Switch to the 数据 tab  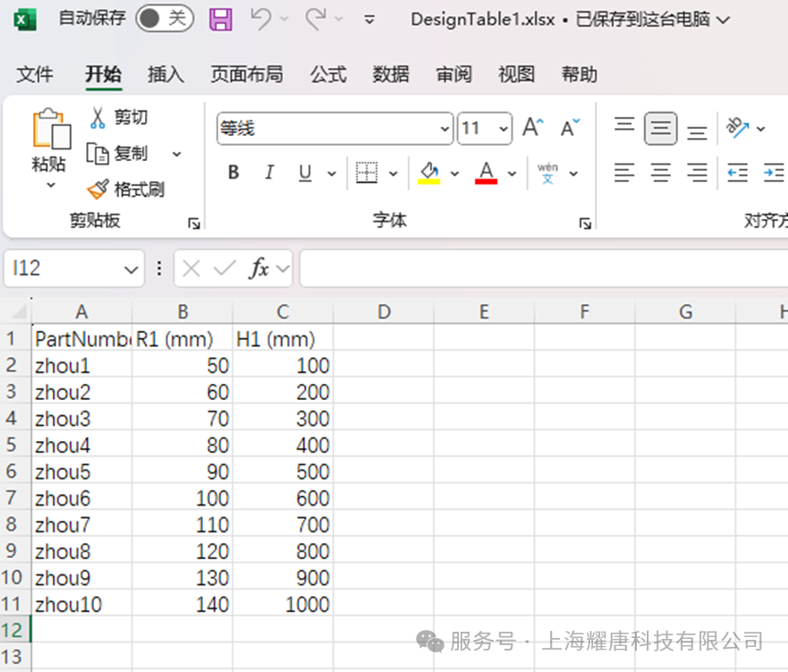(391, 74)
